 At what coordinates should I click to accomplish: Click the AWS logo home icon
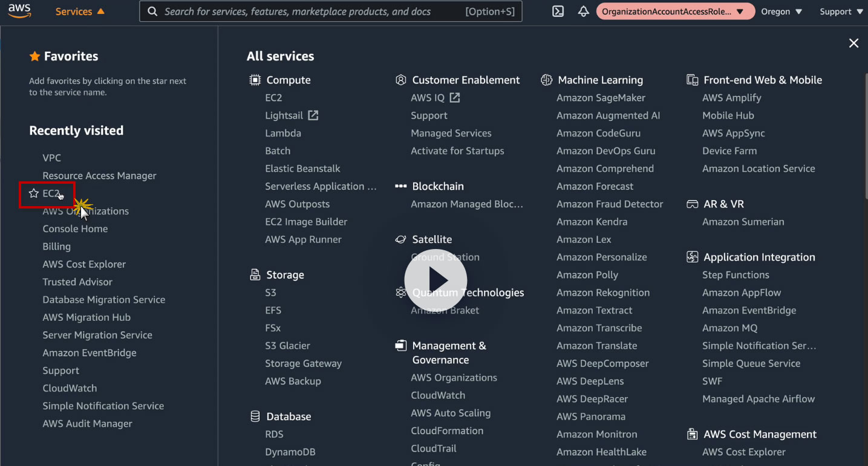(20, 11)
